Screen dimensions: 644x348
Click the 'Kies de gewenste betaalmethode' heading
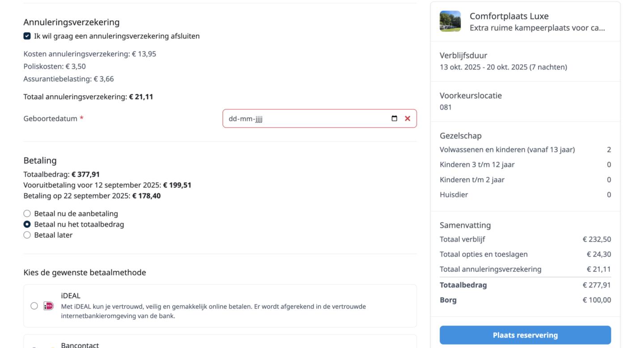click(x=85, y=273)
